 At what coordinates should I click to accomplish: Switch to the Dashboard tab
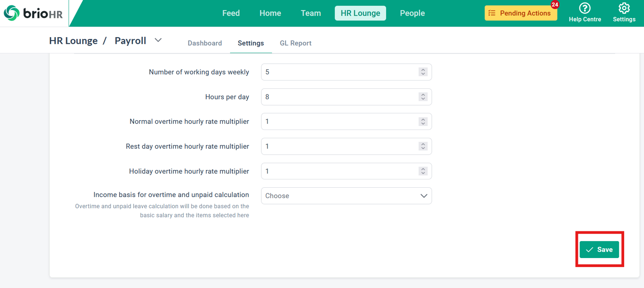pos(205,43)
